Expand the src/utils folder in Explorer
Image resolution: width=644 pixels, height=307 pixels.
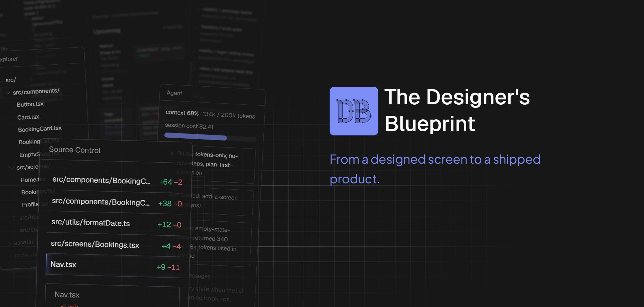pos(14,218)
